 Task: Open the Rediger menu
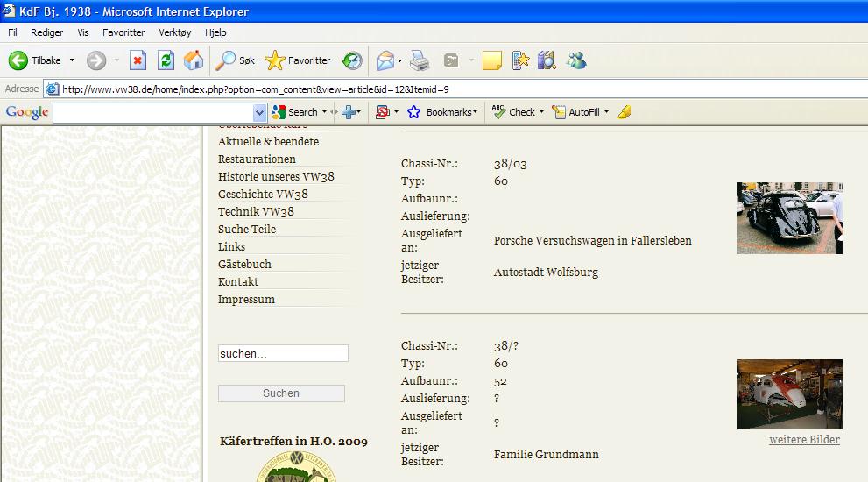(x=47, y=32)
